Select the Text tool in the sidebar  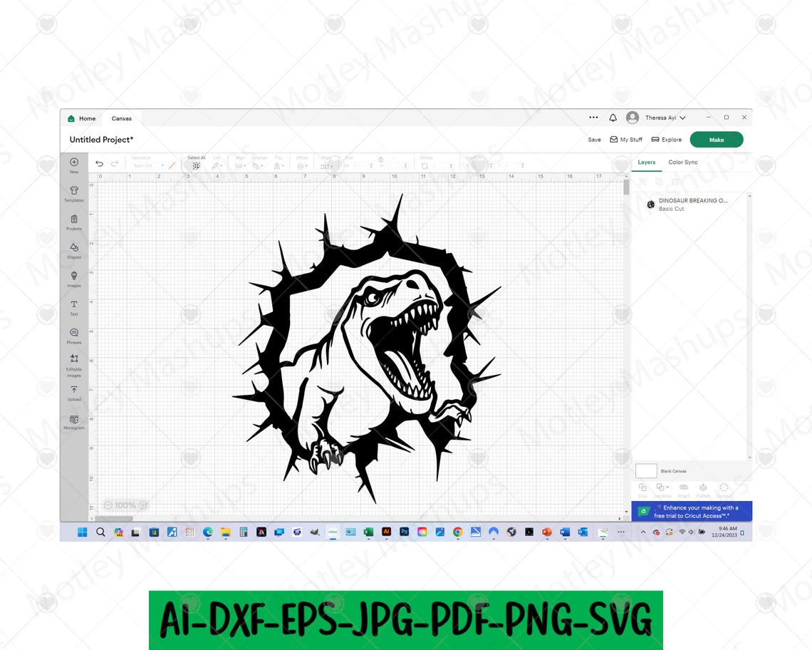pos(74,306)
